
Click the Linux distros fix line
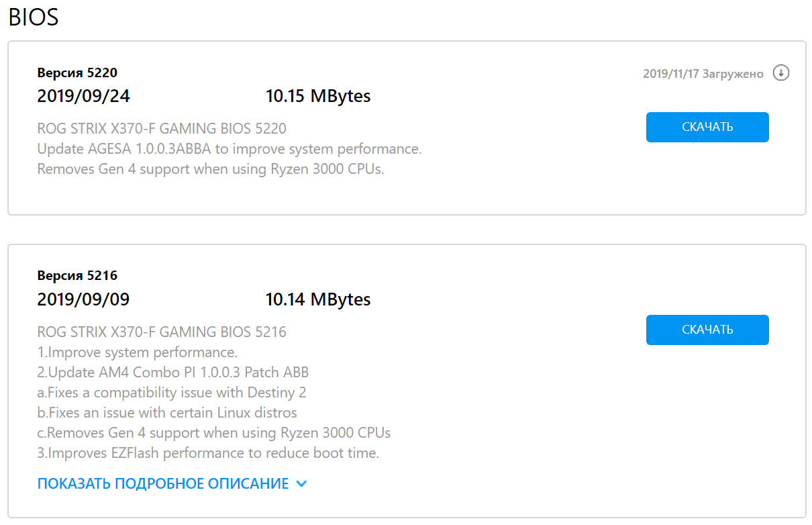click(x=167, y=412)
